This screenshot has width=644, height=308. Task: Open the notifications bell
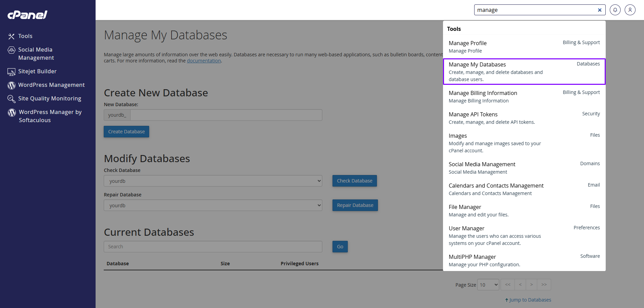click(615, 10)
